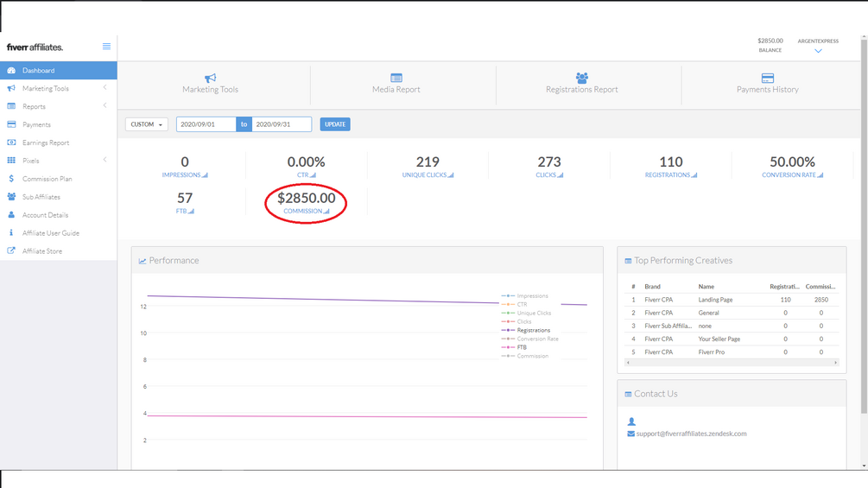Click the card icon above Payments History
Image resolution: width=868 pixels, height=488 pixels.
coord(767,78)
